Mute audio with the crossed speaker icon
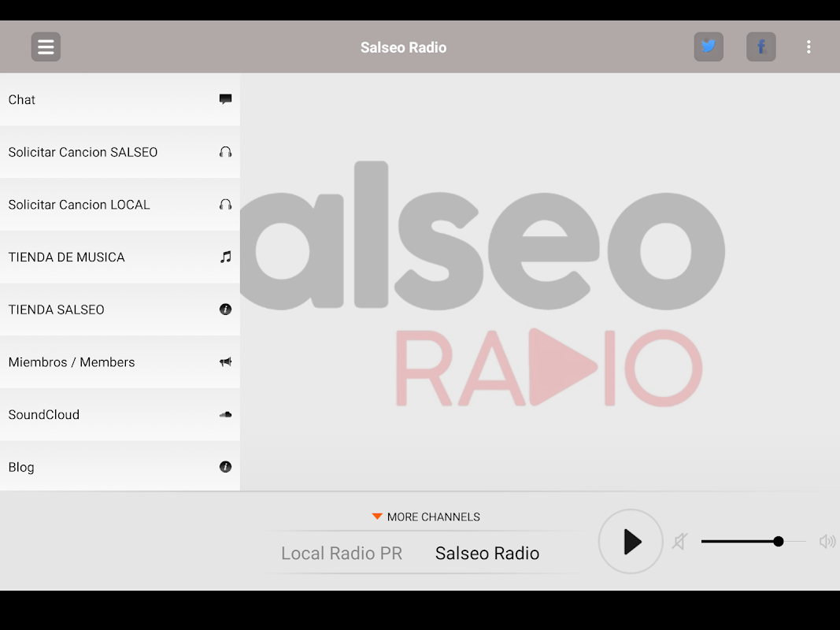Screen dimensions: 840x630 coord(680,541)
